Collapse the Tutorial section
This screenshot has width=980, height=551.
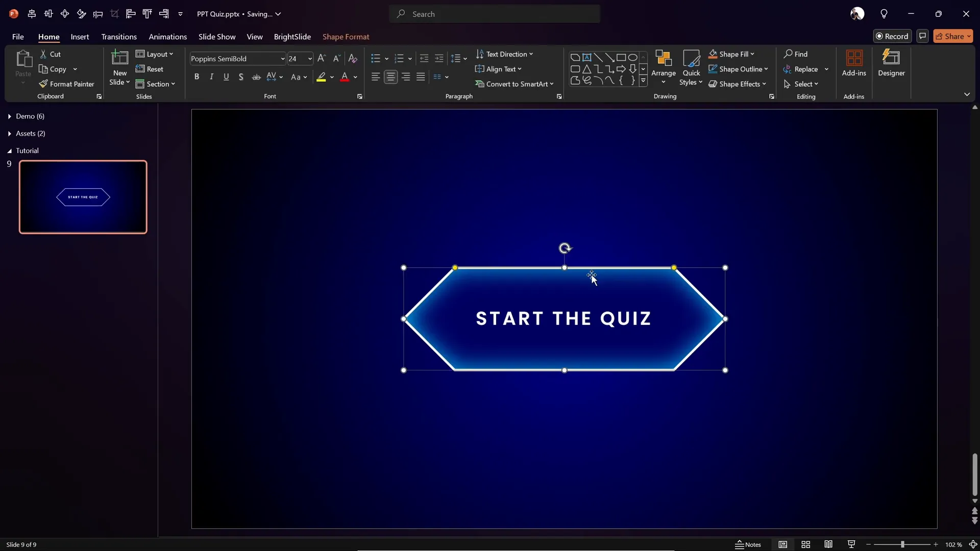(10, 151)
